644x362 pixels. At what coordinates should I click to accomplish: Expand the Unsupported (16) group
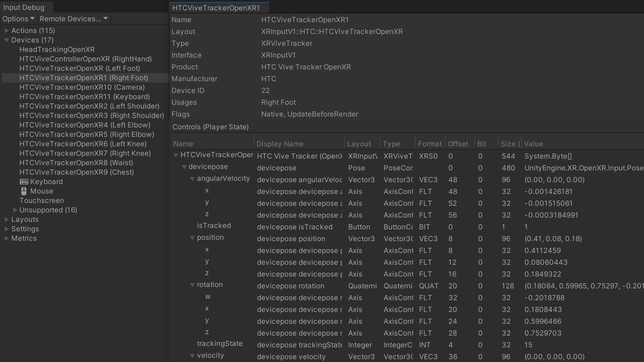pos(15,210)
